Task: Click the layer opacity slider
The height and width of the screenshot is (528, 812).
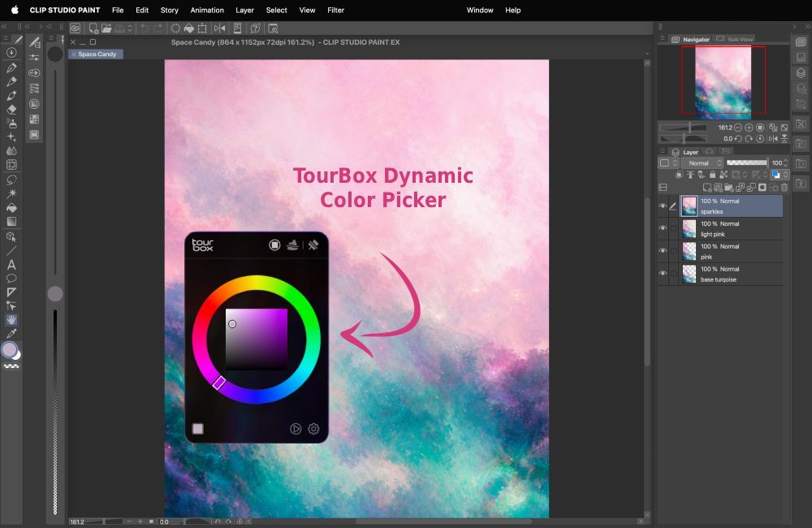Action: pyautogui.click(x=746, y=162)
